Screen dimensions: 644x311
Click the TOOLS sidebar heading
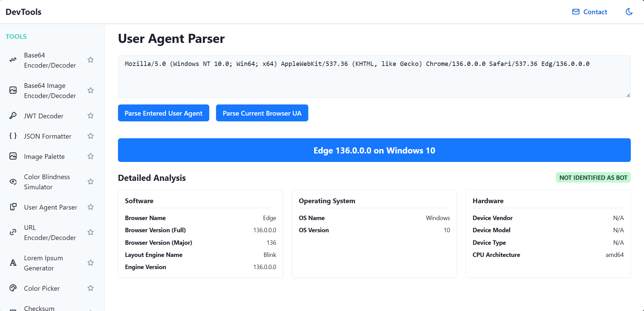pos(16,37)
